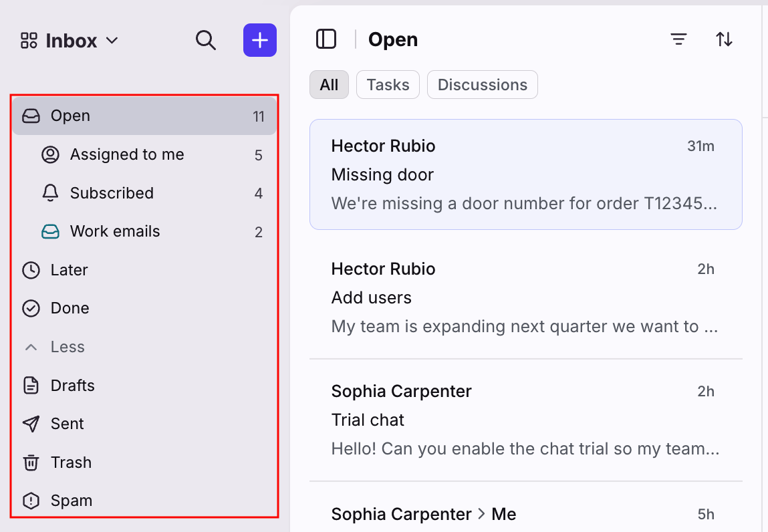Viewport: 768px width, 532px height.
Task: Click the 31m timestamp
Action: tap(700, 146)
